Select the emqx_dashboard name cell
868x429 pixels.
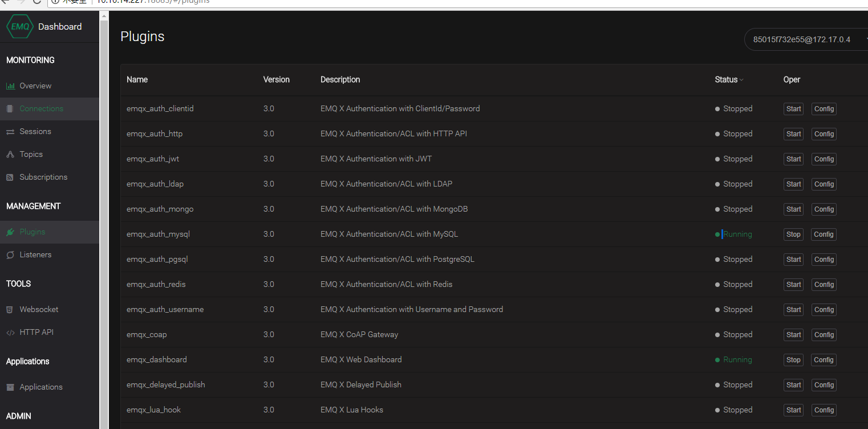click(x=156, y=360)
